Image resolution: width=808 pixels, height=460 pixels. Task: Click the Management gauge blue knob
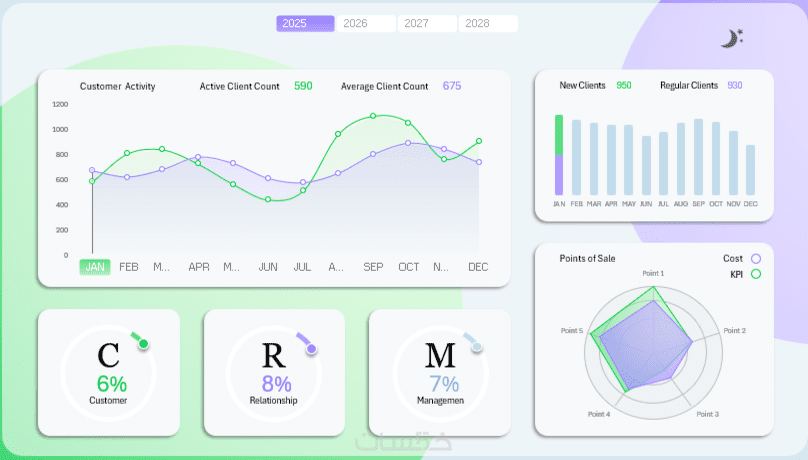click(x=478, y=349)
